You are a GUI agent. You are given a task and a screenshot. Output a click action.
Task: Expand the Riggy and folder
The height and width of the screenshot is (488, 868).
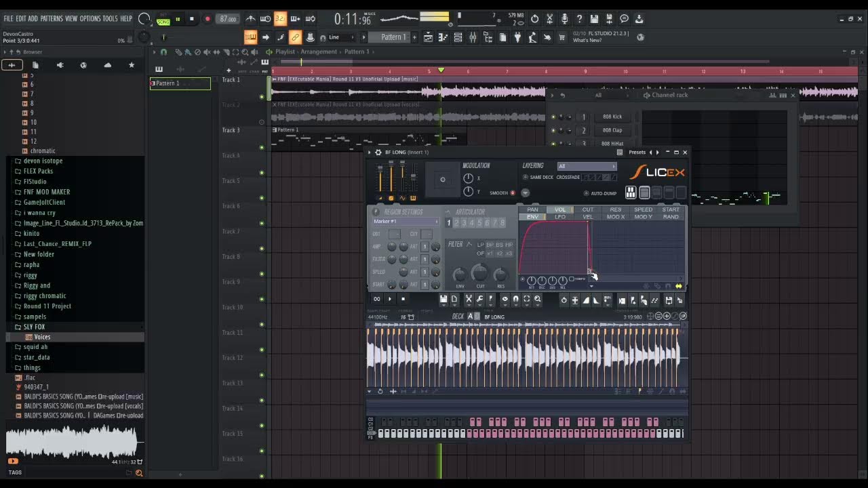(37, 285)
